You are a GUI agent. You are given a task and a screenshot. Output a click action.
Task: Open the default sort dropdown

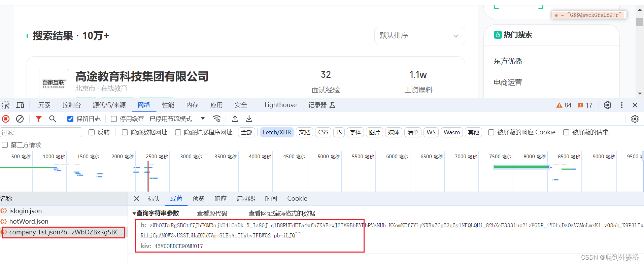(419, 35)
